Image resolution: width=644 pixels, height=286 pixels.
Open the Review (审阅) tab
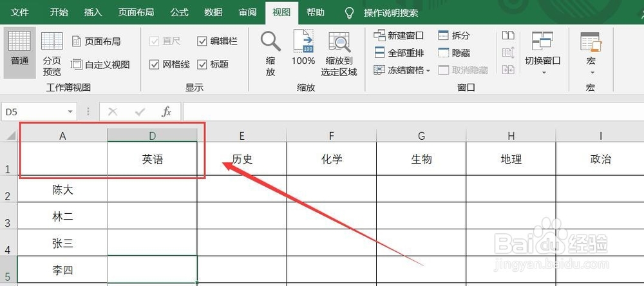[x=247, y=12]
